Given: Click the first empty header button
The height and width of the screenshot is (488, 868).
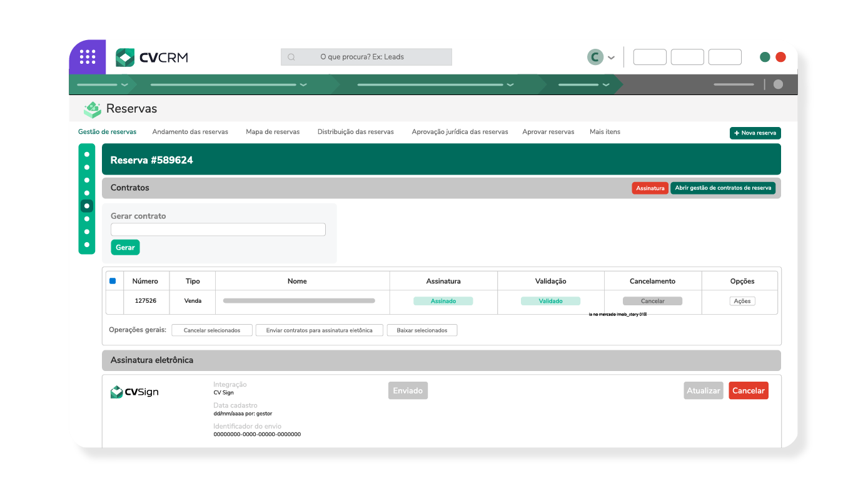Looking at the screenshot, I should tap(650, 57).
